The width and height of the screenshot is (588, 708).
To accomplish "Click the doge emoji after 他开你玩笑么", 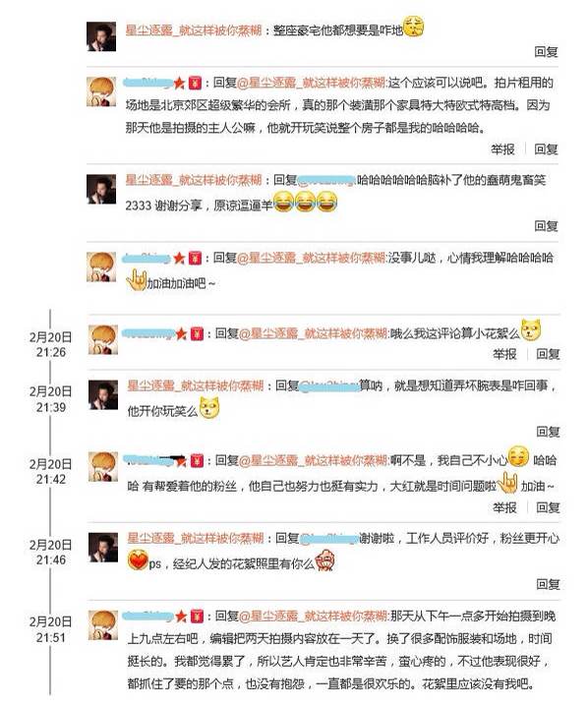I will pos(209,407).
